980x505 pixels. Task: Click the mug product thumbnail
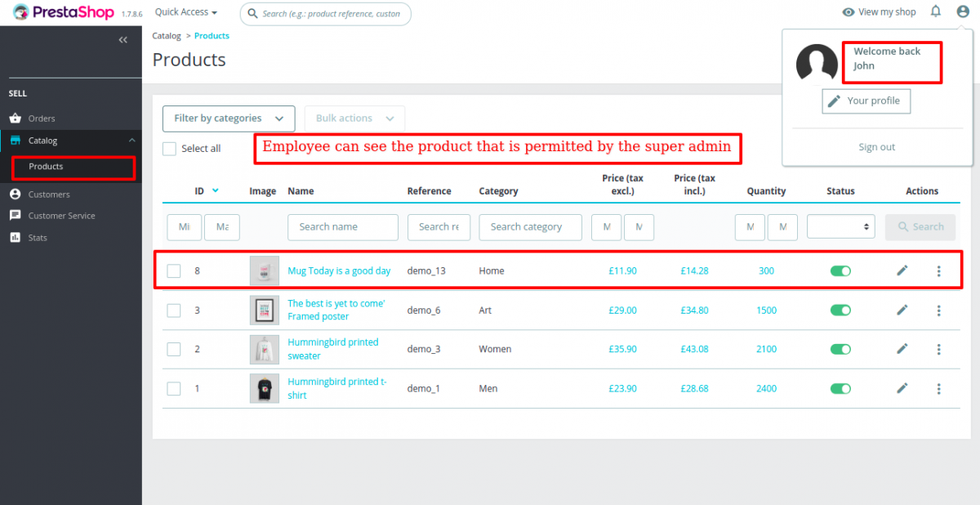(264, 270)
